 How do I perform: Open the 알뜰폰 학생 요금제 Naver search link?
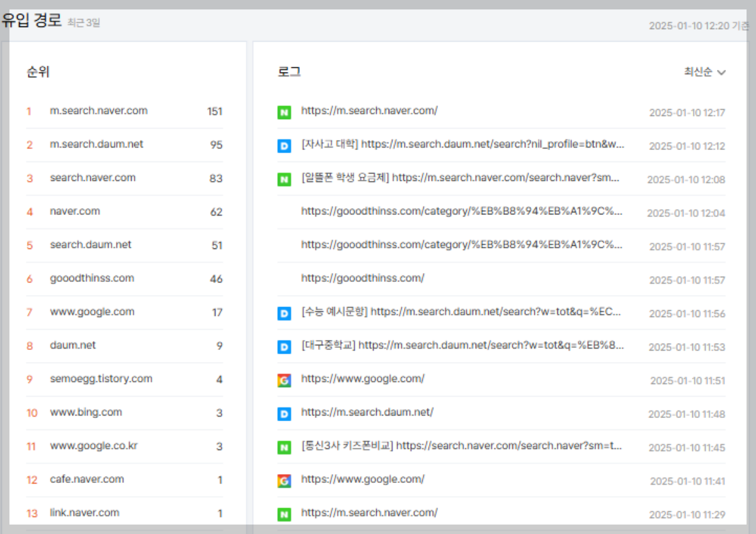click(x=461, y=177)
